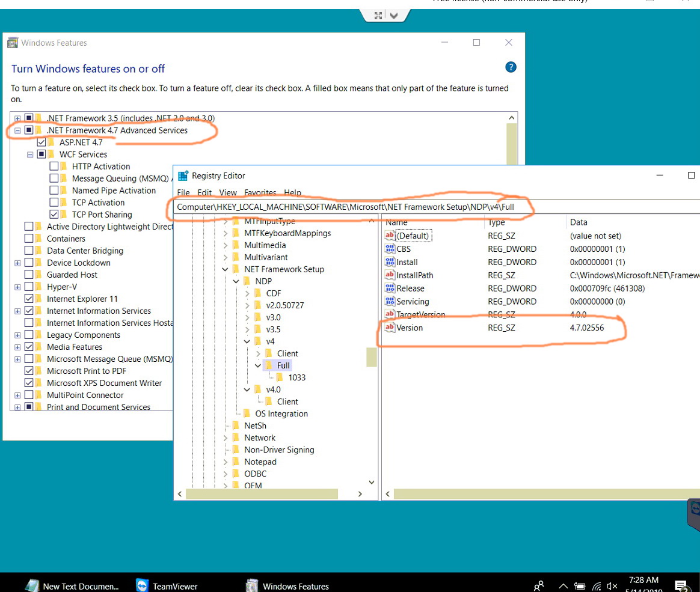Click the battery tray icon
The height and width of the screenshot is (592, 700).
580,586
